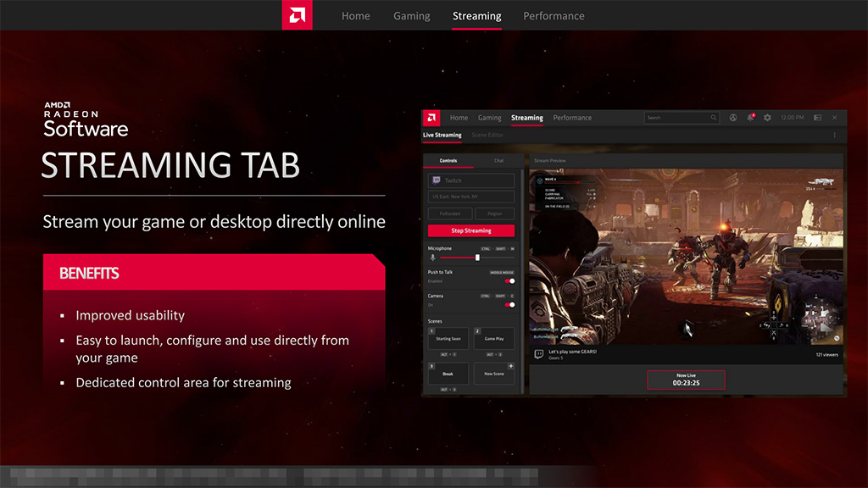Click Twitch logo icon in platform field

[437, 180]
